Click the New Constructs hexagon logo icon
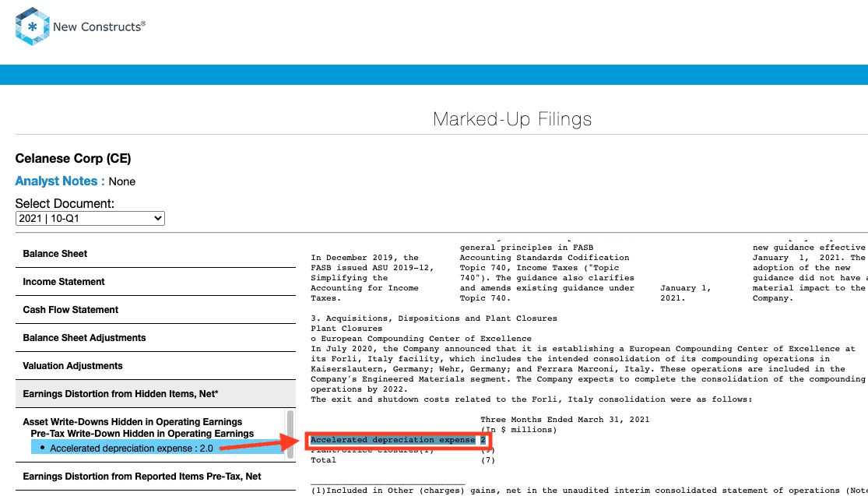Screen dimensions: 868x496 (x=33, y=26)
